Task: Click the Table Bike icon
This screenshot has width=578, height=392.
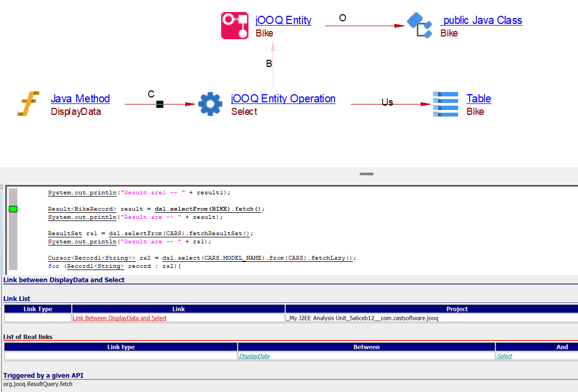Action: tap(445, 104)
